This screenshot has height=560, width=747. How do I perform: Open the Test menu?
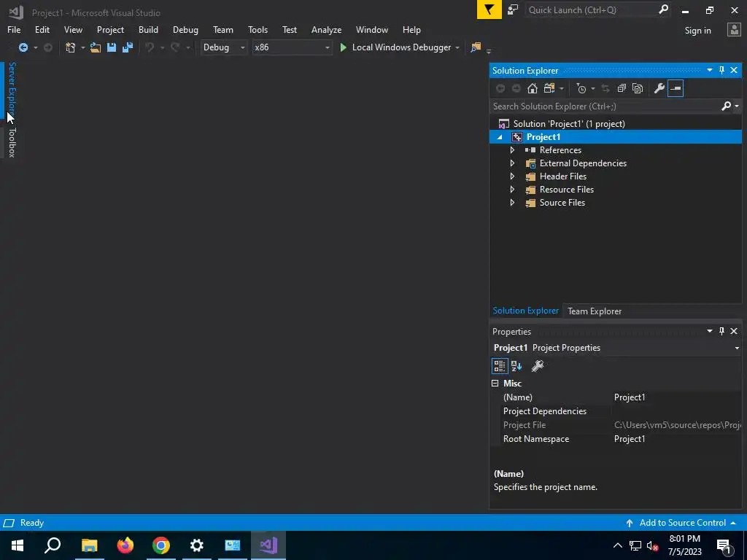tap(289, 29)
